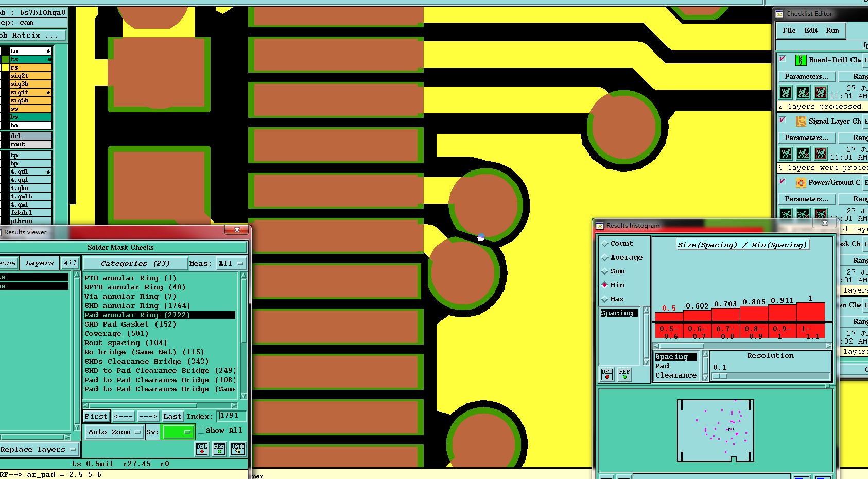868x479 pixels.
Task: Open Parameters for Board-Drill Checks
Action: [806, 77]
